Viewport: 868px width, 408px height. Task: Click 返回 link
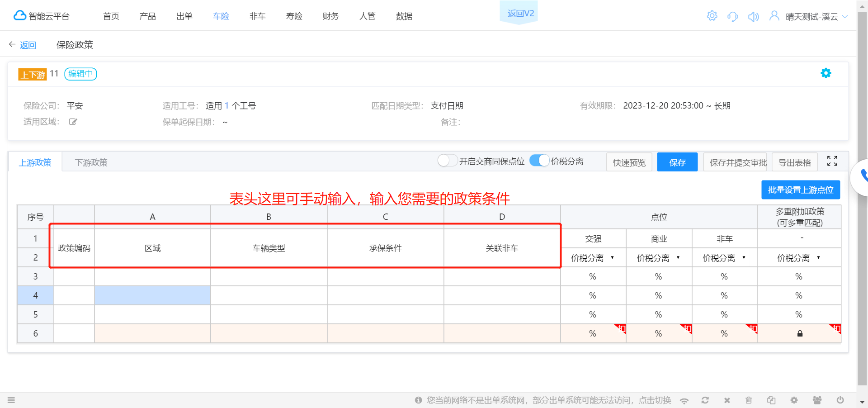click(x=28, y=45)
